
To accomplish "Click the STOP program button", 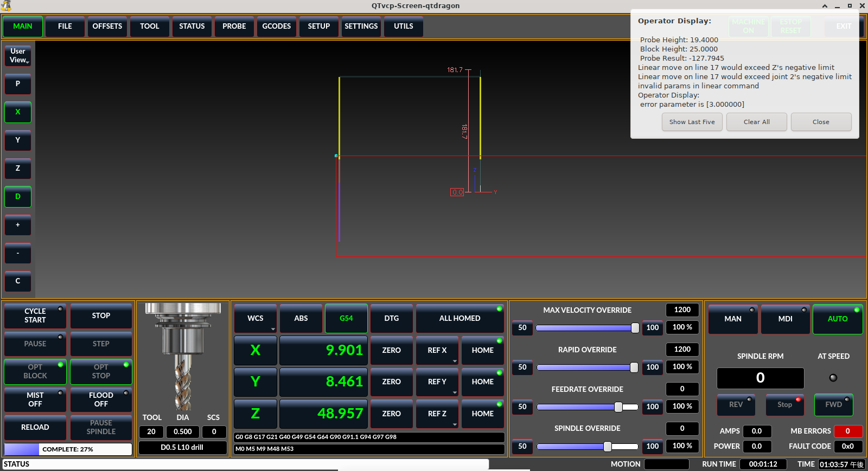I will (x=101, y=316).
